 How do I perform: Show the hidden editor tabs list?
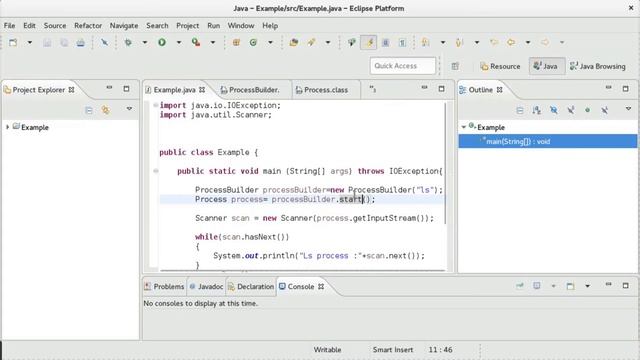(373, 89)
